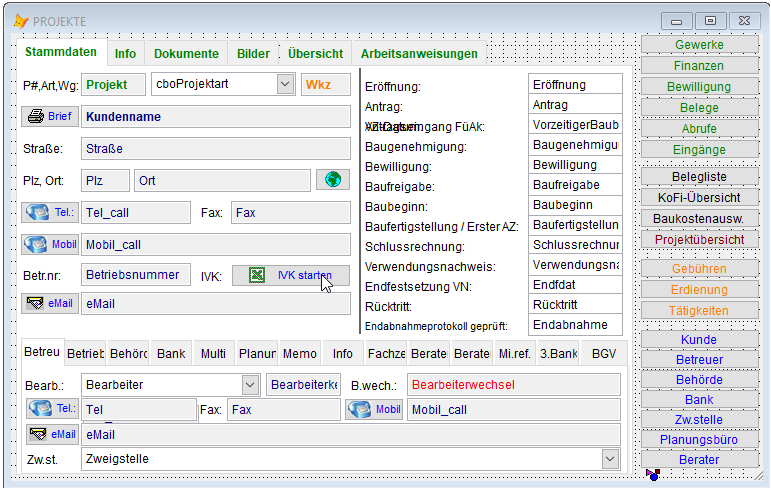The height and width of the screenshot is (489, 771).
Task: Click the Behörde side button
Action: (699, 380)
